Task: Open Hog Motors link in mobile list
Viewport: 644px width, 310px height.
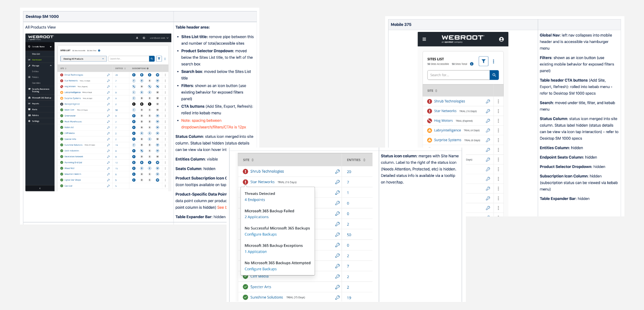Action: [443, 121]
